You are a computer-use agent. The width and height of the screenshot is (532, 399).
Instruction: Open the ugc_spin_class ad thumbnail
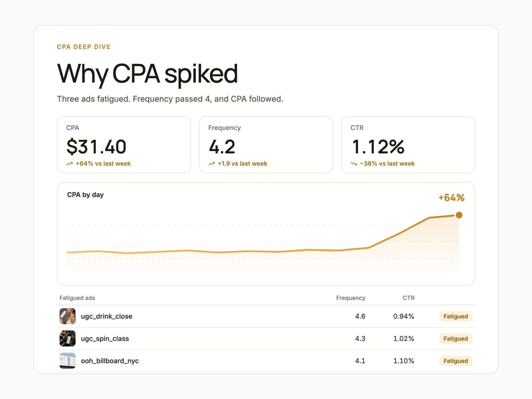click(x=67, y=338)
